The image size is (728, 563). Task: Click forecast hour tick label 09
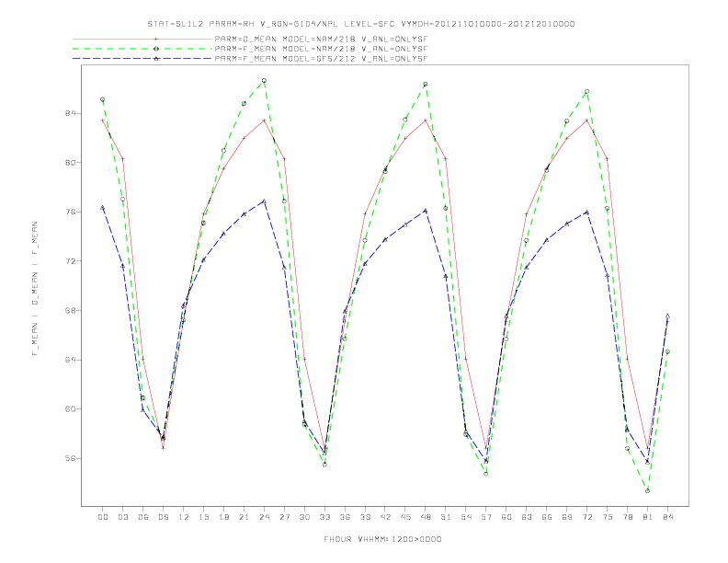tap(163, 517)
